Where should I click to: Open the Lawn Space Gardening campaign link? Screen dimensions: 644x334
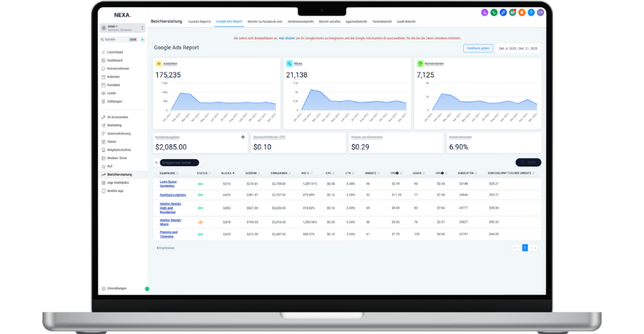[x=168, y=183]
